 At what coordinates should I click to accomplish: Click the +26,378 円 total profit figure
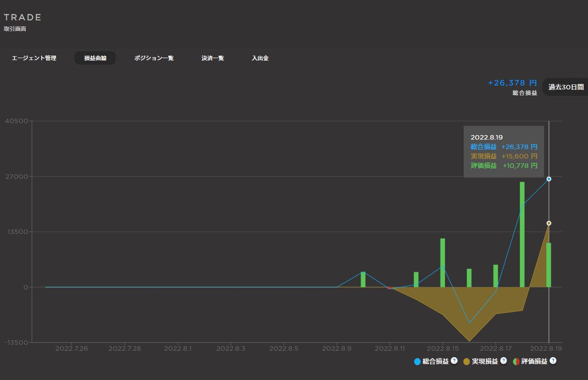512,83
